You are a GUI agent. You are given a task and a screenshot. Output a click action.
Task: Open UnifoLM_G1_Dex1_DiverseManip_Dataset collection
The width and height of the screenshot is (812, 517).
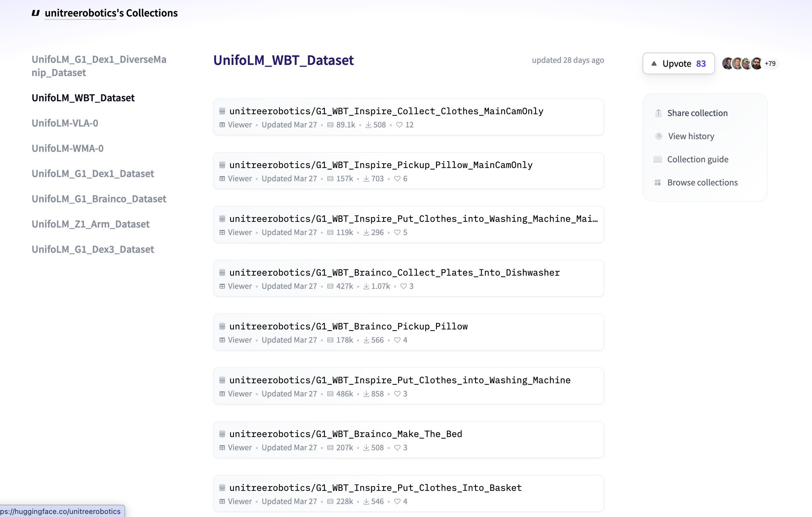coord(99,66)
